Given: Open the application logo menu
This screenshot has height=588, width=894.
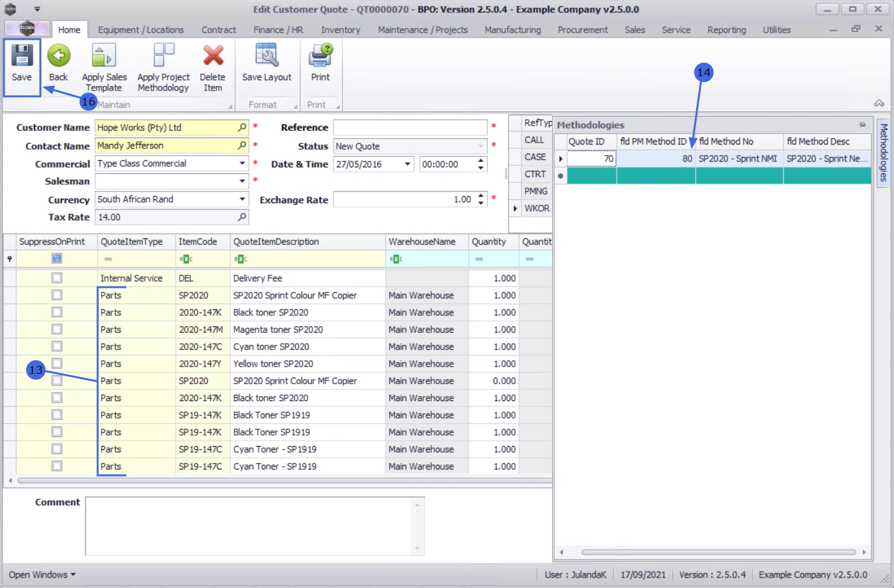Looking at the screenshot, I should 27,29.
